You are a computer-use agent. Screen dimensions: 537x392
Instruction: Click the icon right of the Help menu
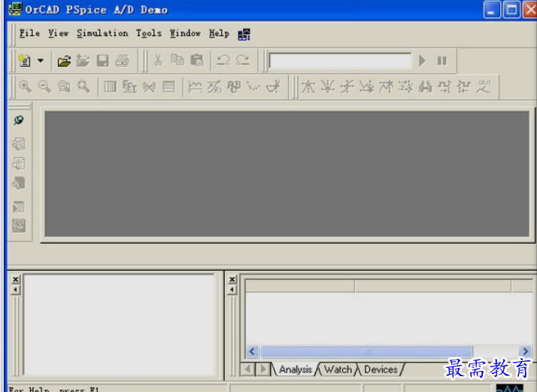pyautogui.click(x=244, y=35)
